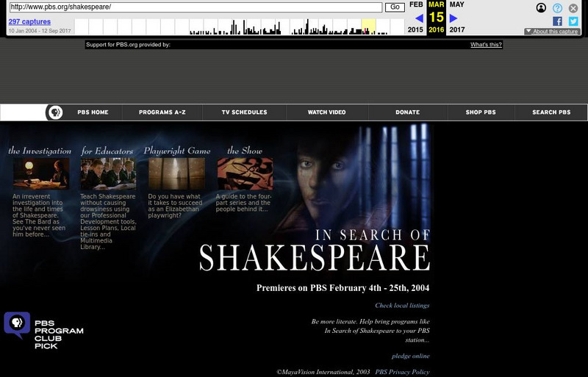Click the Go button next to URL
This screenshot has width=588, height=377.
395,7
